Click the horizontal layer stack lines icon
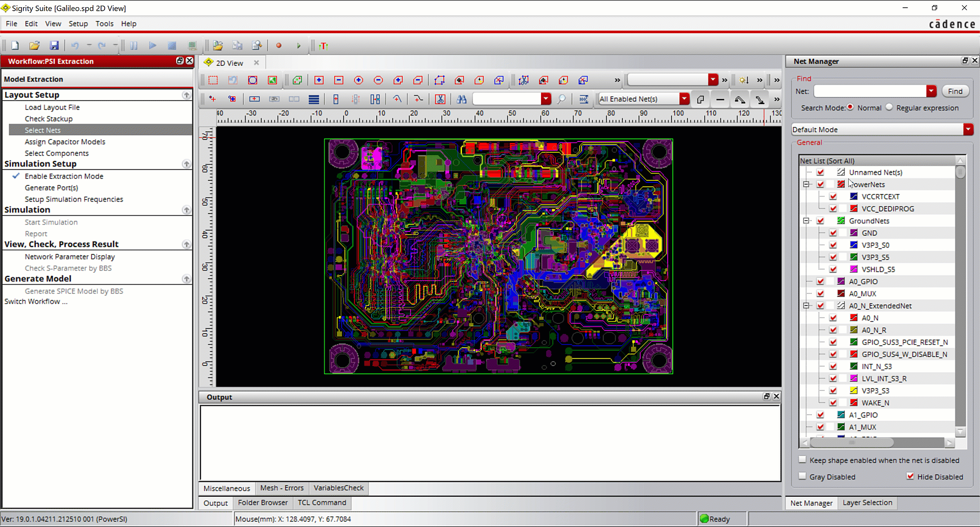 pyautogui.click(x=314, y=99)
